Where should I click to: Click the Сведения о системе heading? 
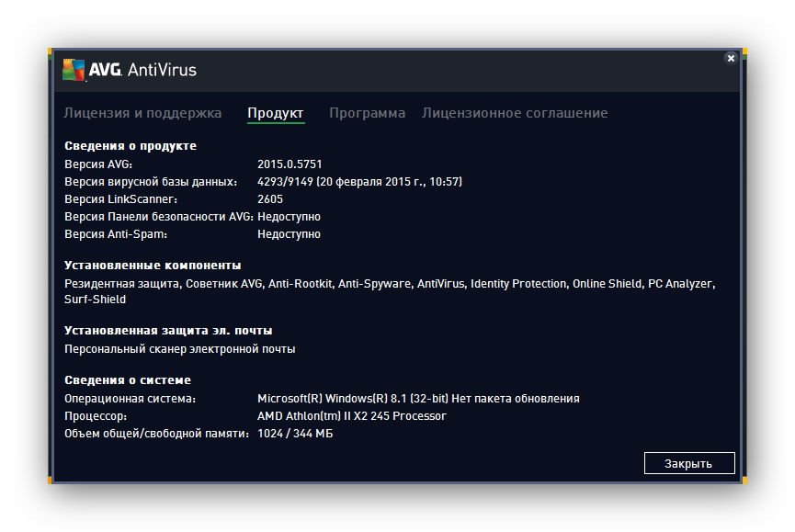click(x=128, y=380)
